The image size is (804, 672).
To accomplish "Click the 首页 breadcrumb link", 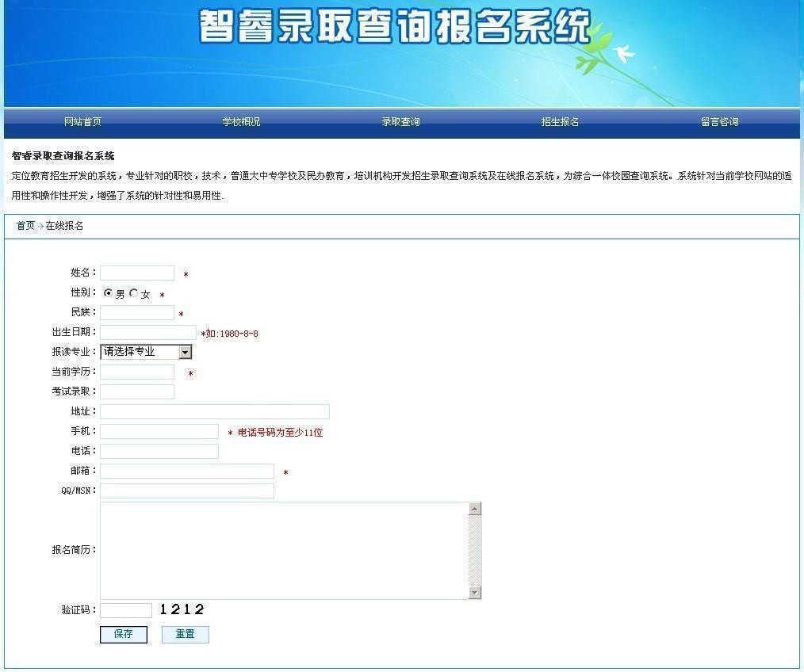I will (25, 226).
